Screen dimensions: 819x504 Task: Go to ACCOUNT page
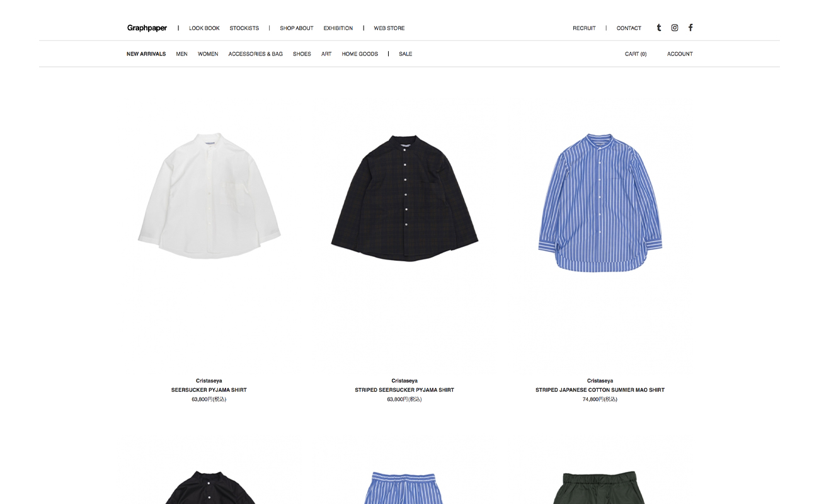point(680,54)
